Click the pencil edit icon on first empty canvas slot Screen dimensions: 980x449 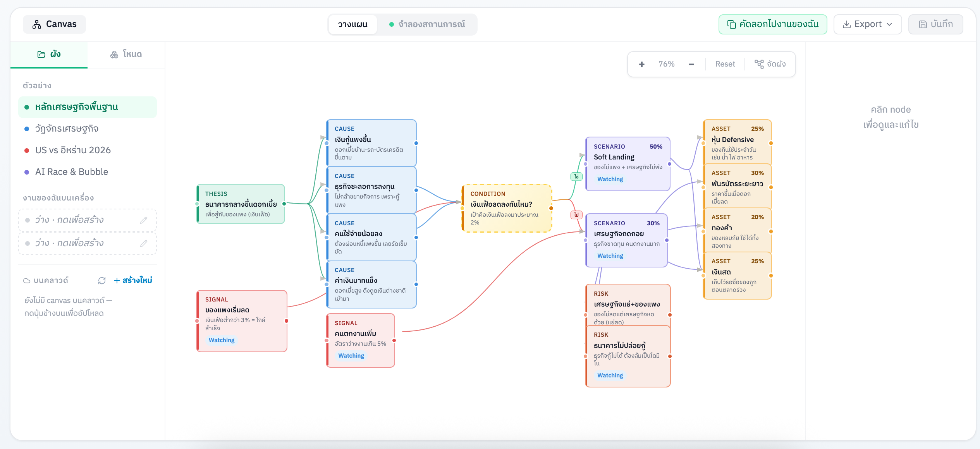[x=144, y=219]
